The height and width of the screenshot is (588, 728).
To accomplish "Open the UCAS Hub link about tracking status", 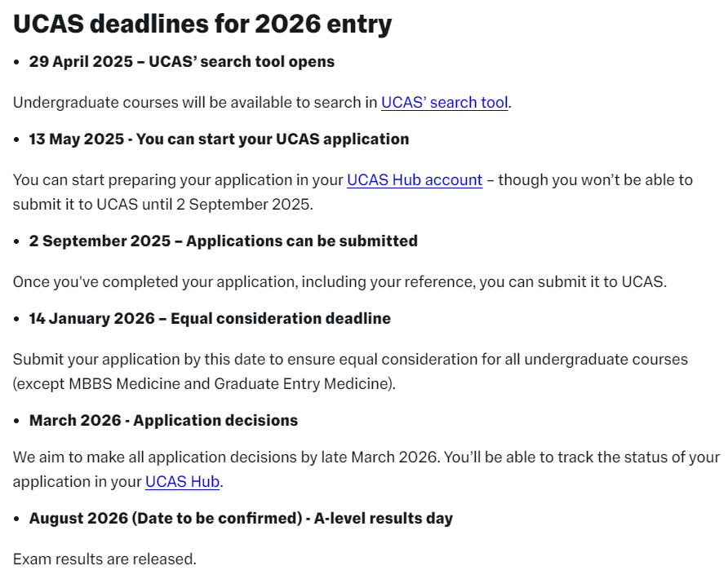I will pos(182,482).
